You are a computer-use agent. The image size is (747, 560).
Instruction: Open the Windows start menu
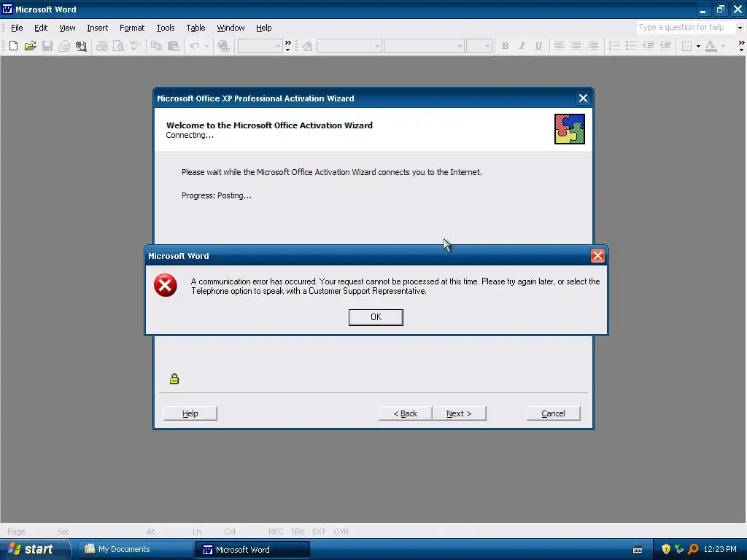tap(34, 550)
